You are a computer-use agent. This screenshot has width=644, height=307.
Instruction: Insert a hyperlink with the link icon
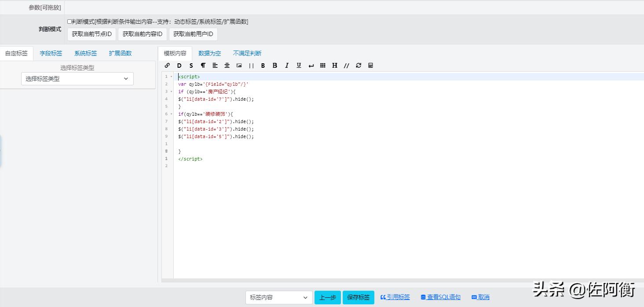167,65
